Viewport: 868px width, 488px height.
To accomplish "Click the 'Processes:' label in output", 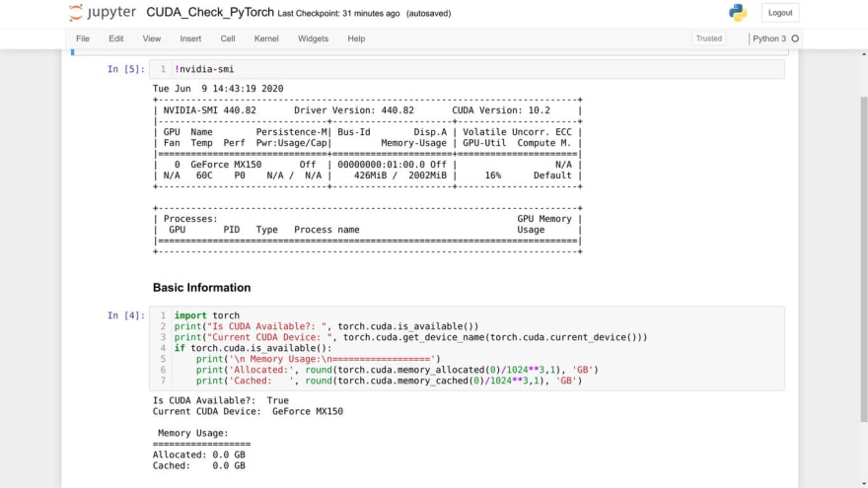I will pyautogui.click(x=190, y=219).
